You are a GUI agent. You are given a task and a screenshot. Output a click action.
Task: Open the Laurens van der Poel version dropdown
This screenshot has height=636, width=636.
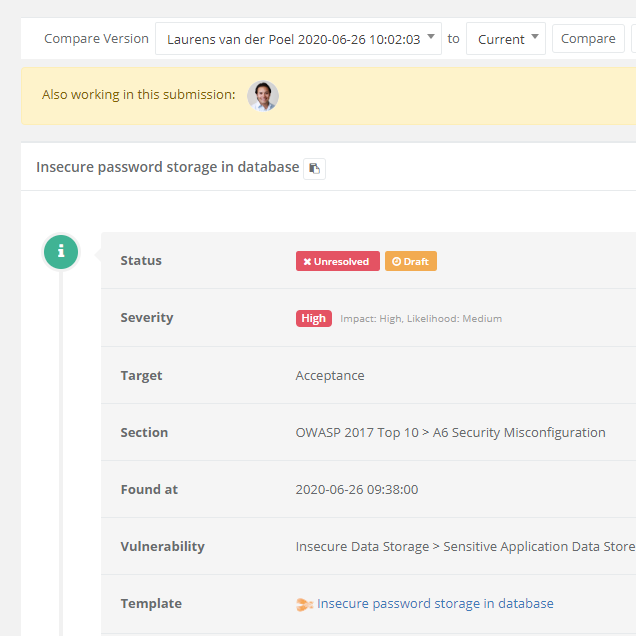[x=298, y=39]
